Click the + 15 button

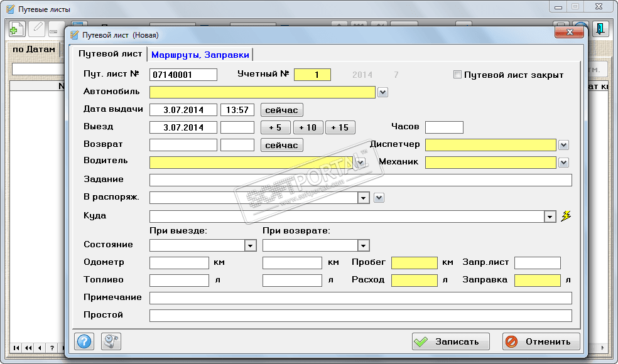click(x=340, y=127)
